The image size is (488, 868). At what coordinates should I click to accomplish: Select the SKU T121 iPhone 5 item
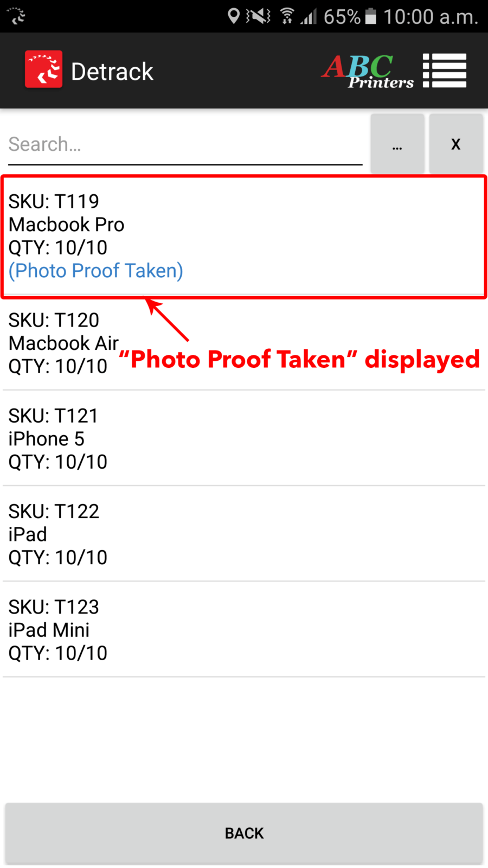tap(244, 438)
